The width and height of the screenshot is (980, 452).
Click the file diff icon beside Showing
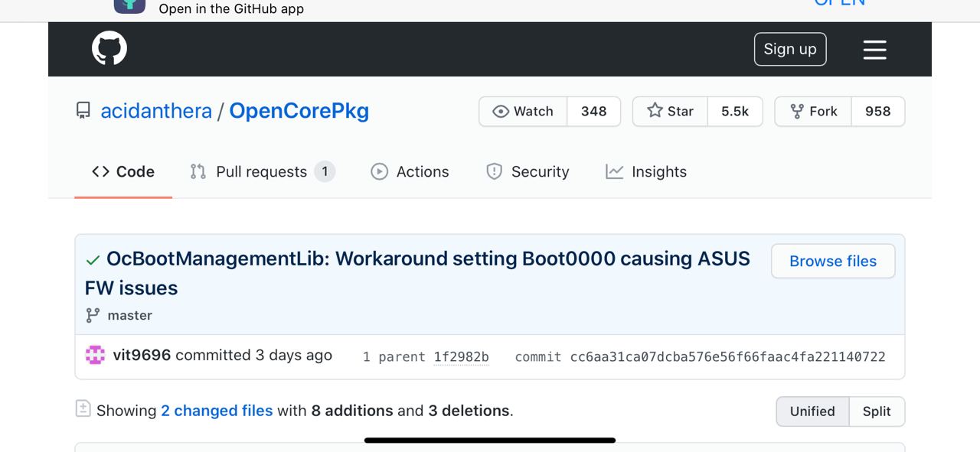[83, 408]
